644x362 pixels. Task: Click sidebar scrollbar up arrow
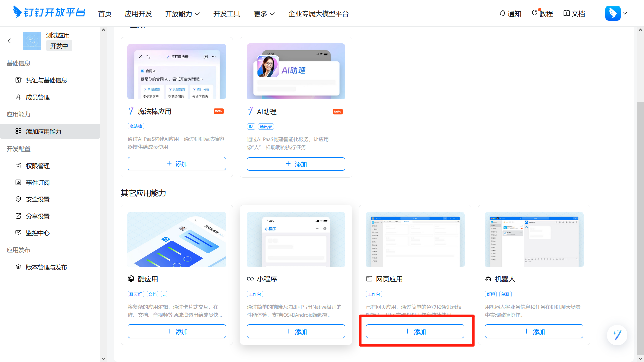(103, 30)
